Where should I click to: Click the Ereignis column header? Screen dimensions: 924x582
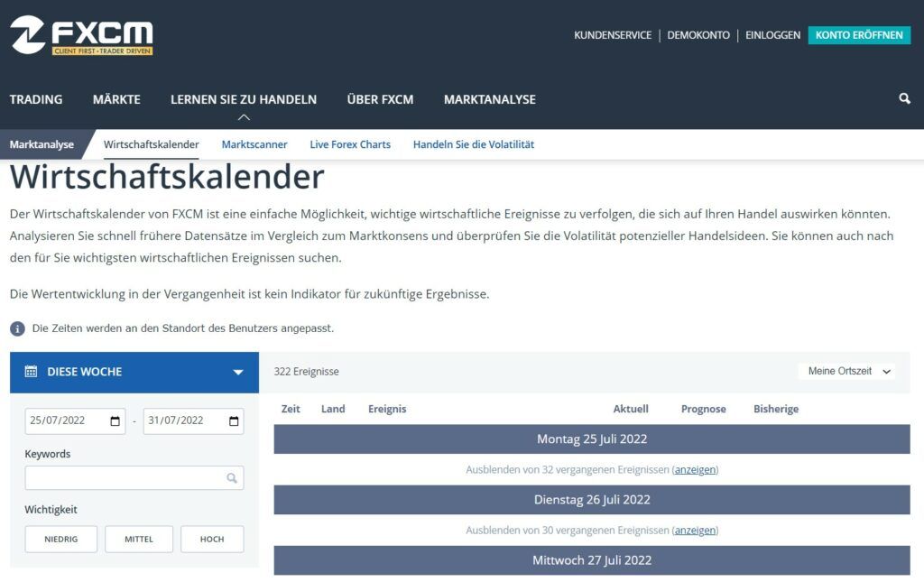pos(387,409)
